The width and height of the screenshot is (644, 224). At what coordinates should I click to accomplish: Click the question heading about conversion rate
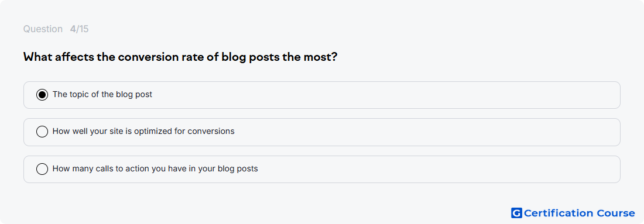(180, 57)
